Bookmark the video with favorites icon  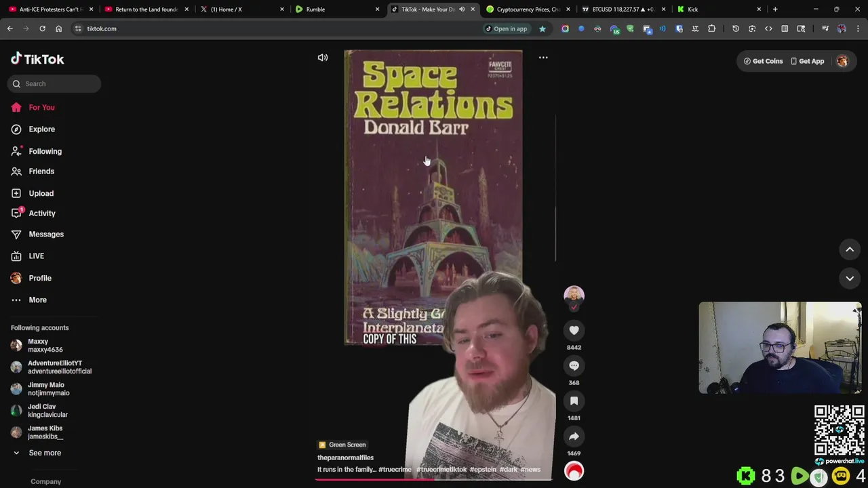point(574,401)
